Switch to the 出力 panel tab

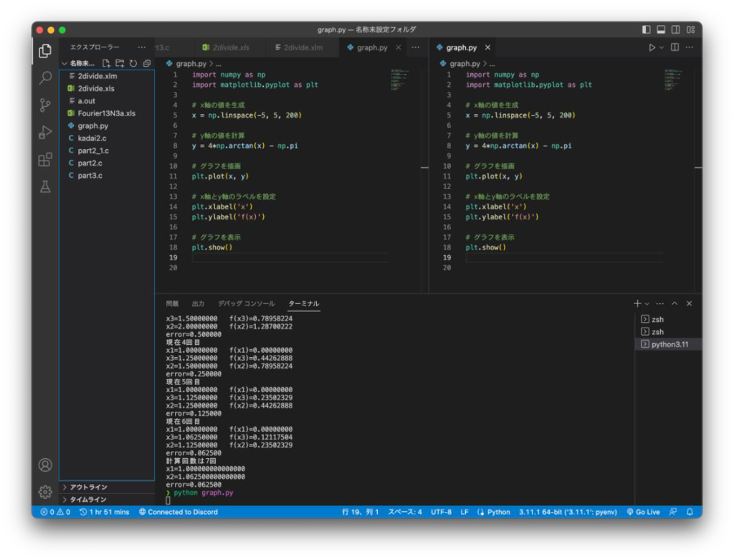point(198,303)
